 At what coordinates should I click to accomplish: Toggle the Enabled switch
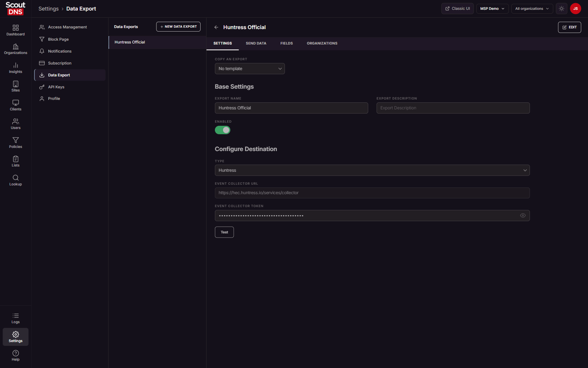pos(223,130)
